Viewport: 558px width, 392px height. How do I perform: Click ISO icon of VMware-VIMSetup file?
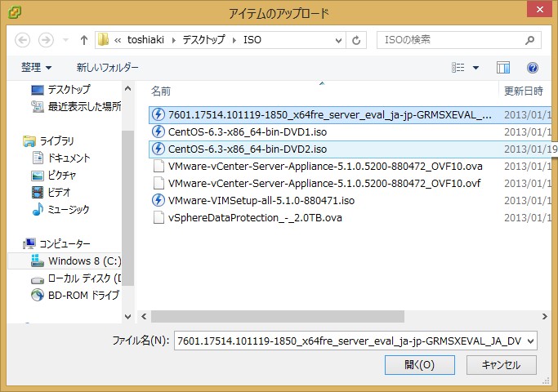click(158, 200)
